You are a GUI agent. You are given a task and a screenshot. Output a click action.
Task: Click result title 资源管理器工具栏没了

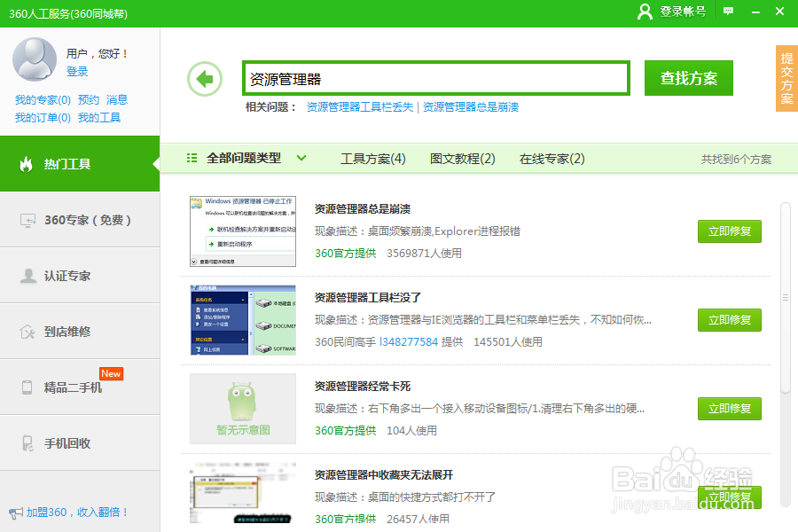tap(368, 297)
